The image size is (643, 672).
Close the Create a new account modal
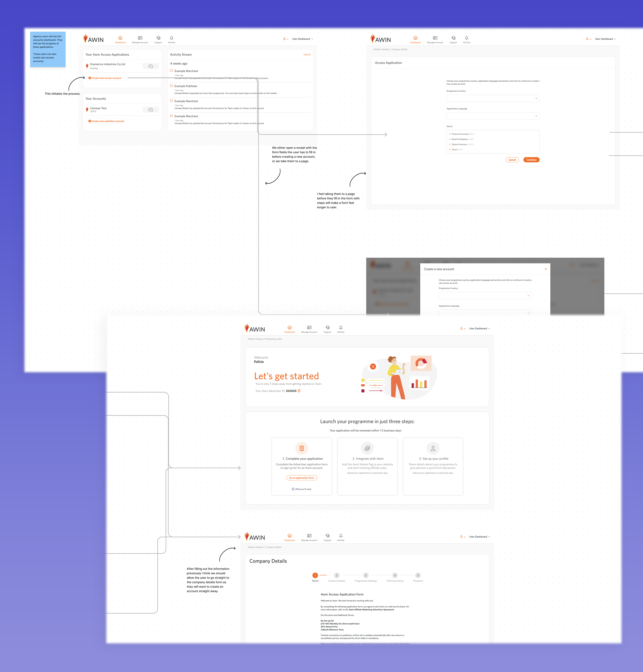point(545,269)
